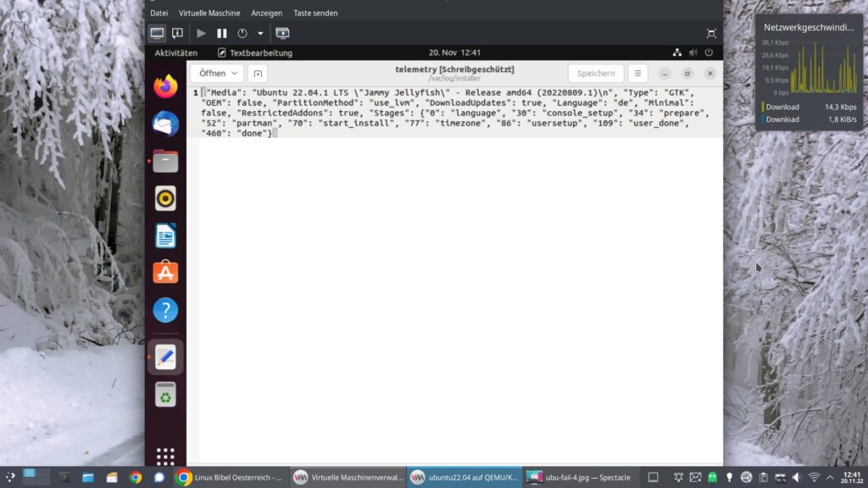868x488 pixels.
Task: Open the Textbearbeitung application menu
Action: 254,53
